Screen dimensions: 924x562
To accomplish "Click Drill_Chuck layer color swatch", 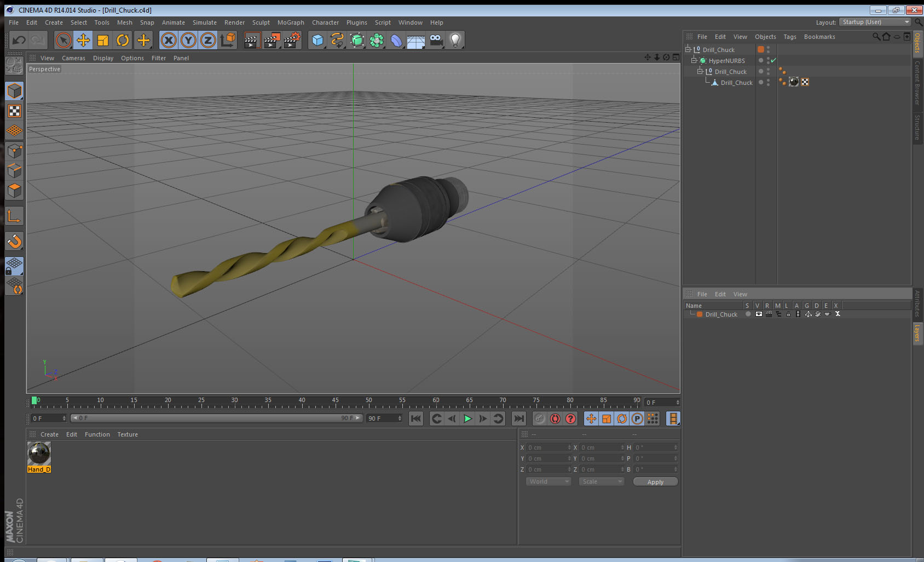I will pos(700,314).
